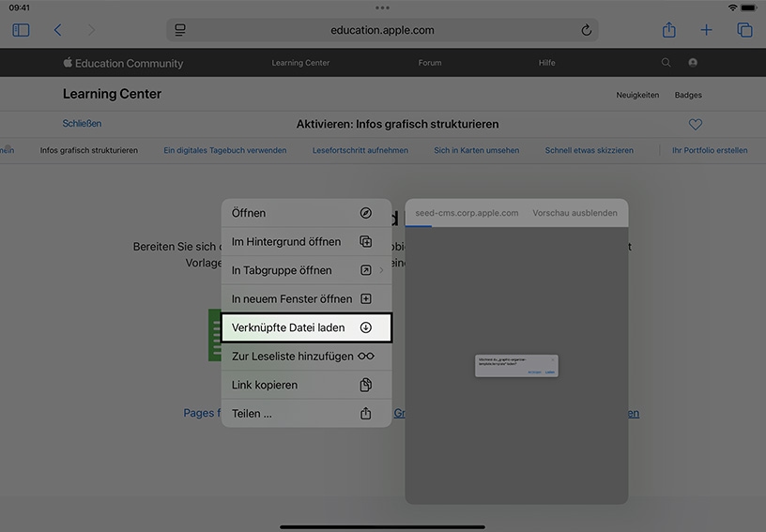
Task: Reload the page with refresh icon
Action: (586, 30)
